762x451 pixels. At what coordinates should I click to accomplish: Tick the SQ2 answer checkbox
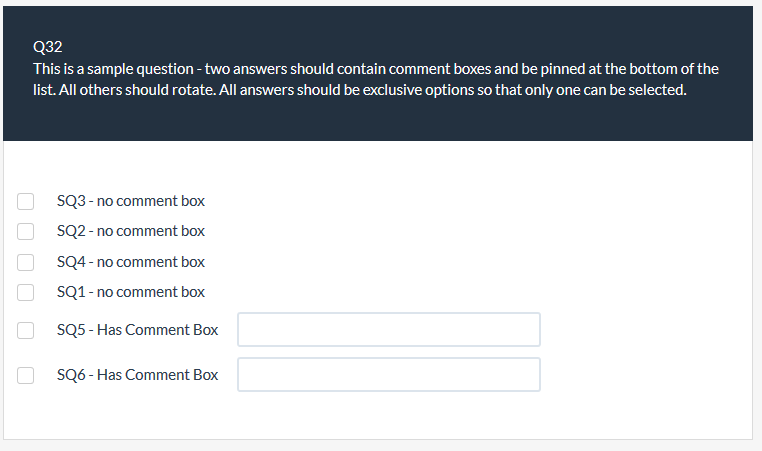(27, 231)
